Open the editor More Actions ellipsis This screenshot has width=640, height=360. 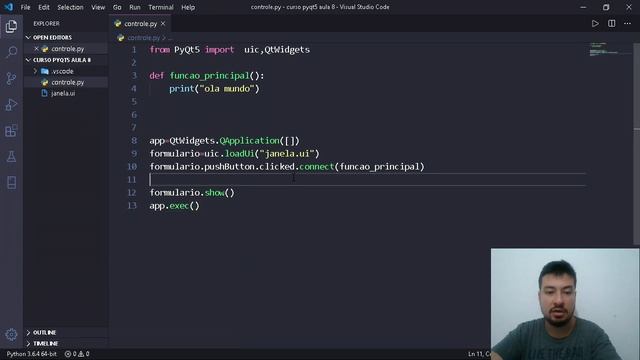627,24
